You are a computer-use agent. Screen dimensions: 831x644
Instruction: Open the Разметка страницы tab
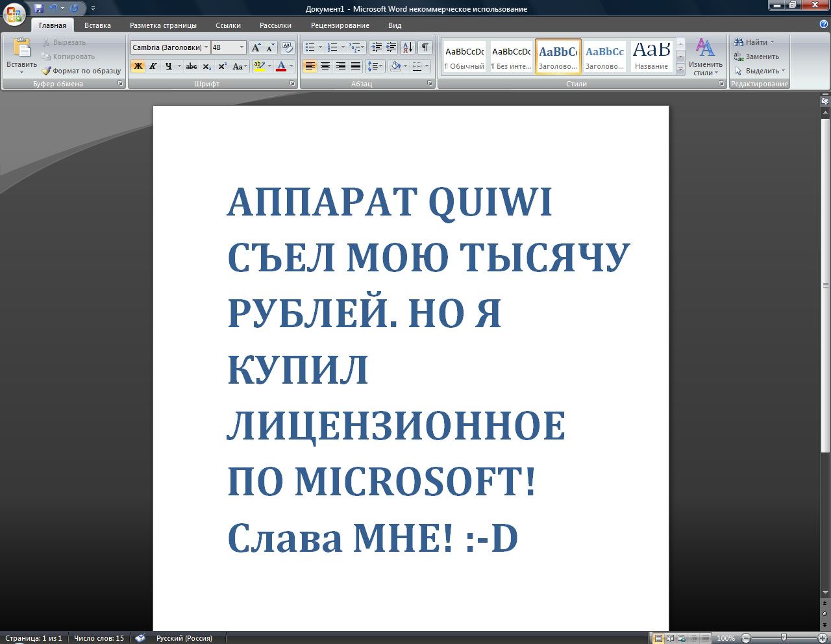click(x=163, y=25)
